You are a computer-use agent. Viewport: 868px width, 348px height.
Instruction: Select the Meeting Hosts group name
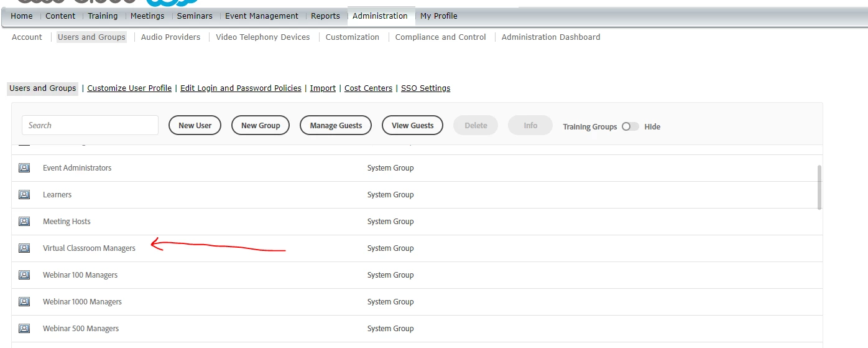tap(67, 222)
